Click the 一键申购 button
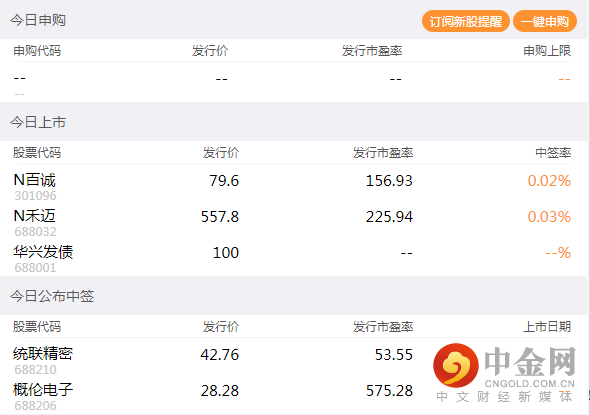This screenshot has height=415, width=590. [x=544, y=21]
